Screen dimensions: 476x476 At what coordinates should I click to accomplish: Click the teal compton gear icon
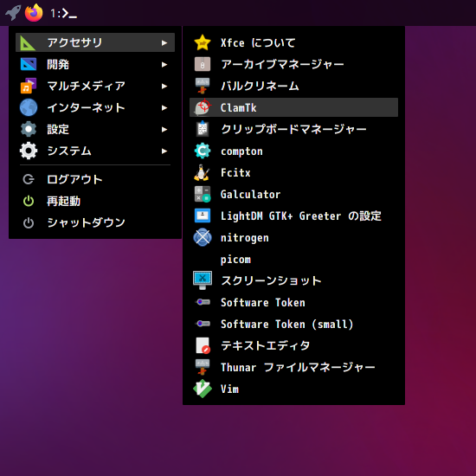203,151
